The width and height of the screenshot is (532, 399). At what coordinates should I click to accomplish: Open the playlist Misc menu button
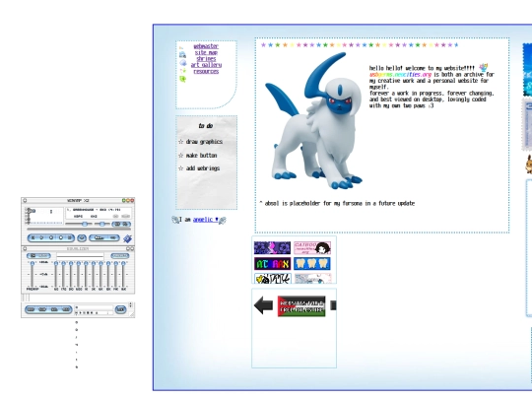[x=66, y=309]
